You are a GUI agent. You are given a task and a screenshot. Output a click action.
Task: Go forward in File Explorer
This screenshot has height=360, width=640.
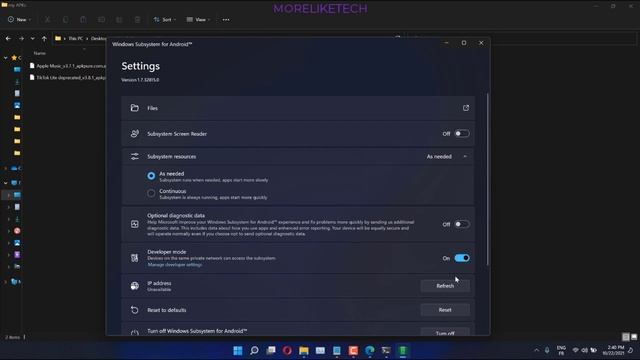(21, 38)
